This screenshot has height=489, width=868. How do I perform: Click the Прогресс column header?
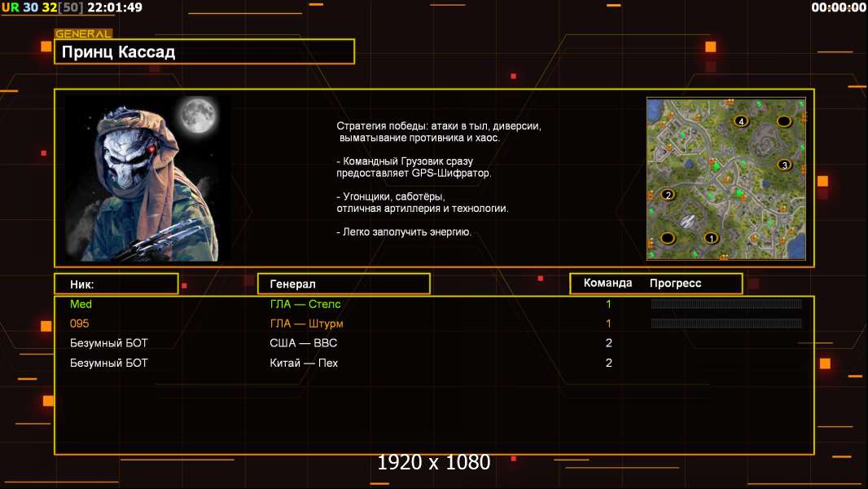[x=675, y=284]
